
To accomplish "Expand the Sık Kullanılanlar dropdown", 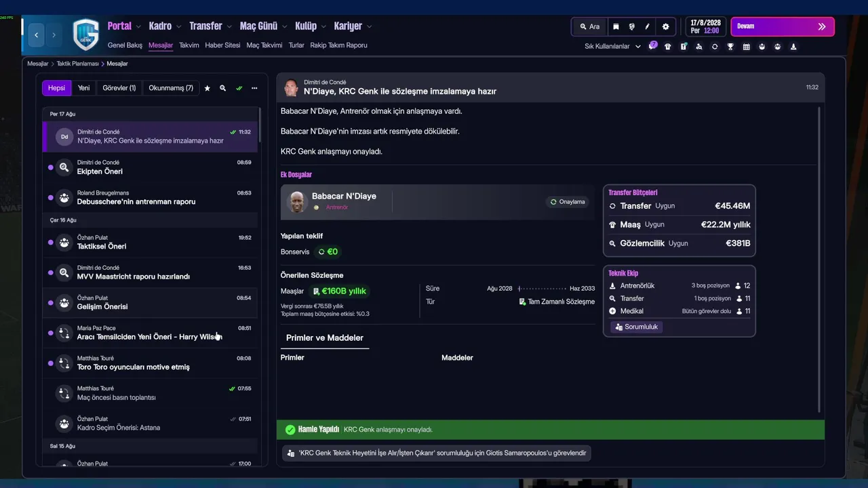I will 612,47.
